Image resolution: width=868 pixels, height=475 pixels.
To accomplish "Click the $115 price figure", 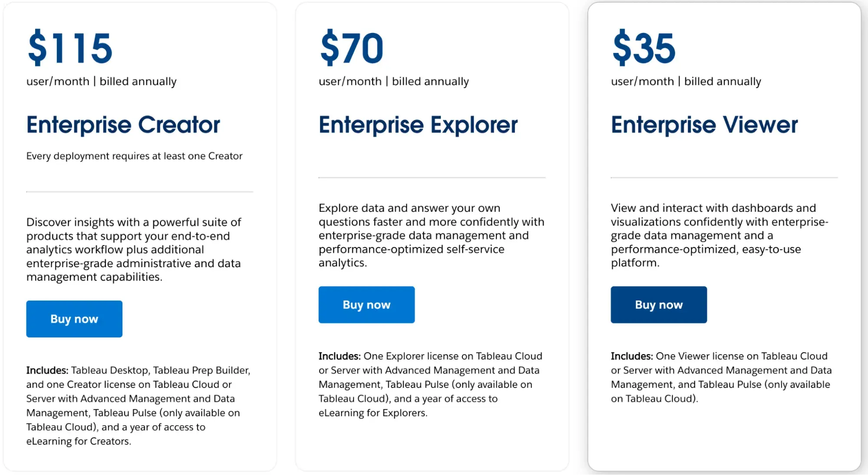I will 70,48.
